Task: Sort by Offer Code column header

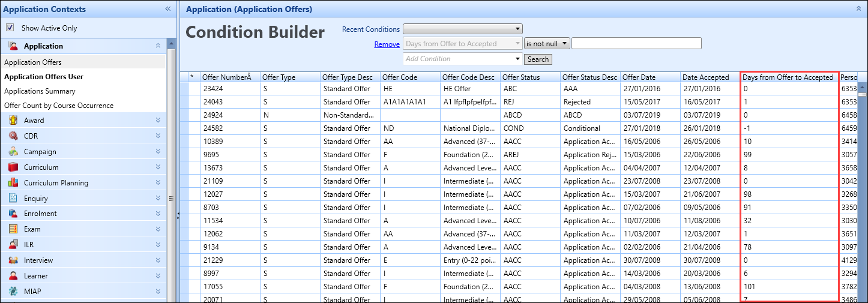Action: click(x=410, y=77)
